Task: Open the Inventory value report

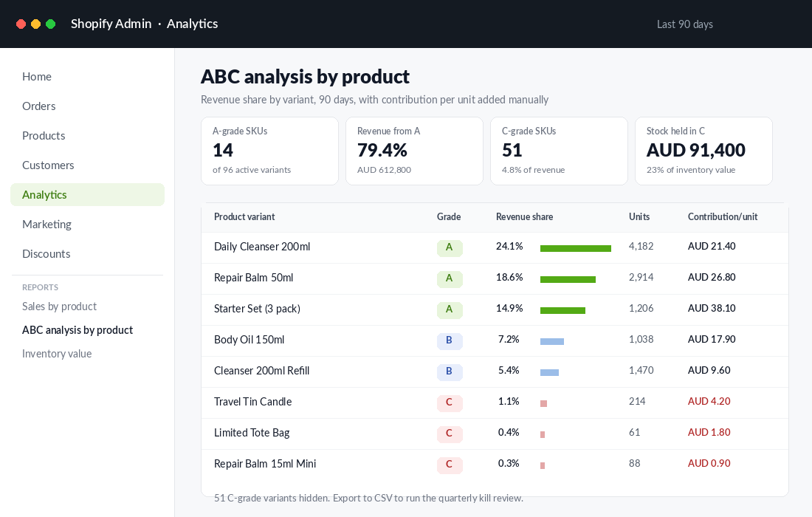Action: (x=57, y=354)
